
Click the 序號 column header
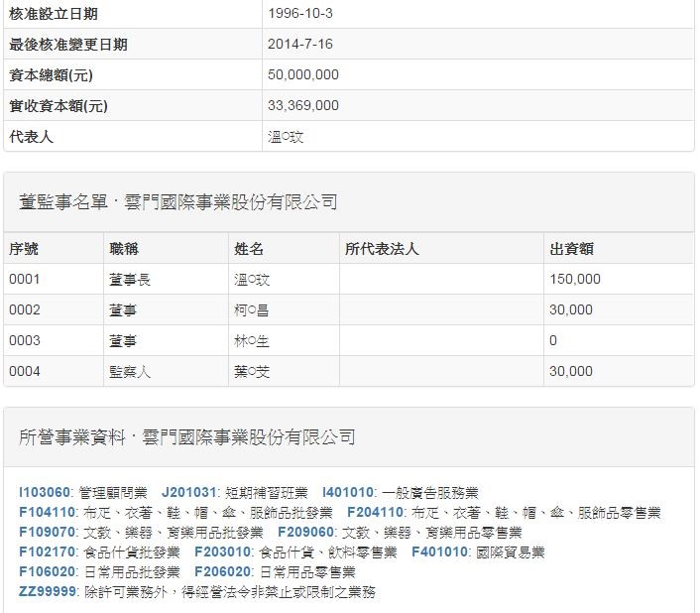(24, 248)
